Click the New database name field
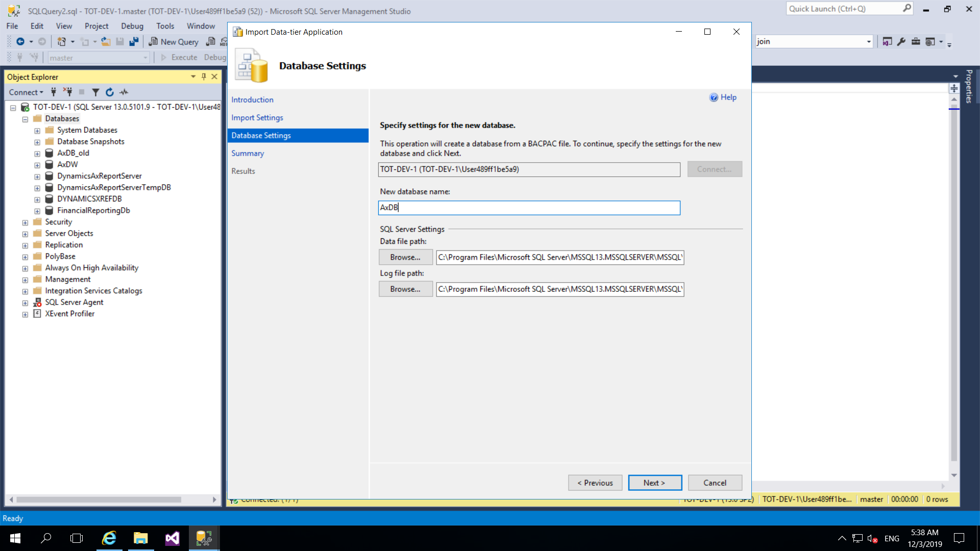 point(529,208)
